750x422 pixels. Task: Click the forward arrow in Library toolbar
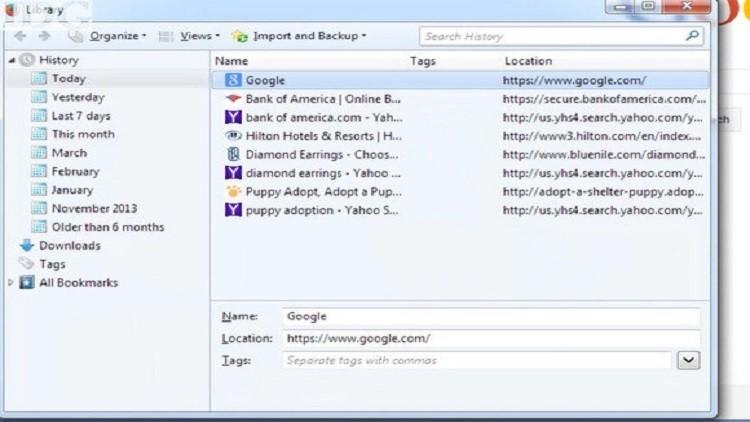(44, 36)
